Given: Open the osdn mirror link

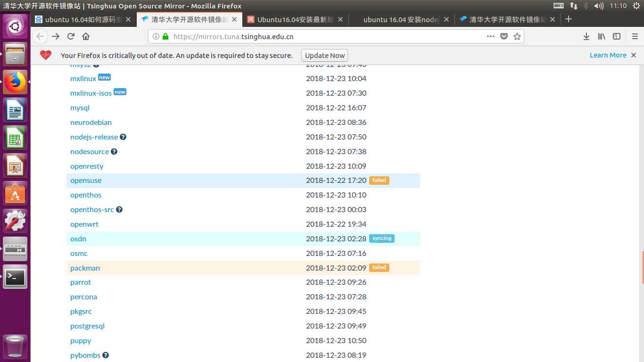Looking at the screenshot, I should 78,239.
